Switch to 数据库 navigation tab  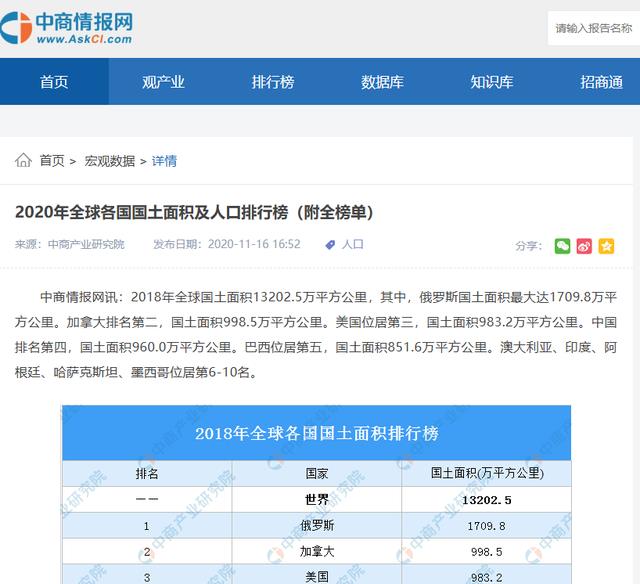pos(382,82)
